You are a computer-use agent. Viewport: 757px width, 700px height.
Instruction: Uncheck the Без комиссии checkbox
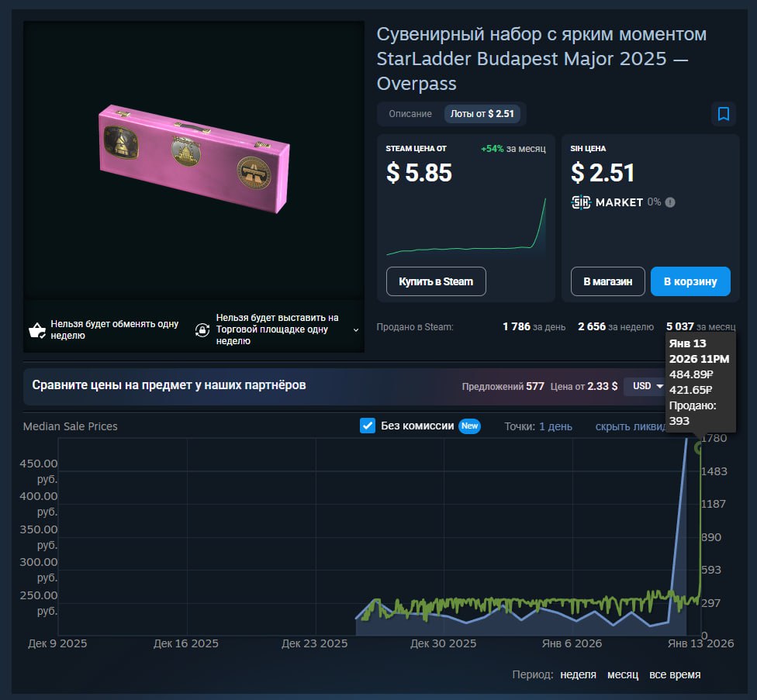coord(368,426)
